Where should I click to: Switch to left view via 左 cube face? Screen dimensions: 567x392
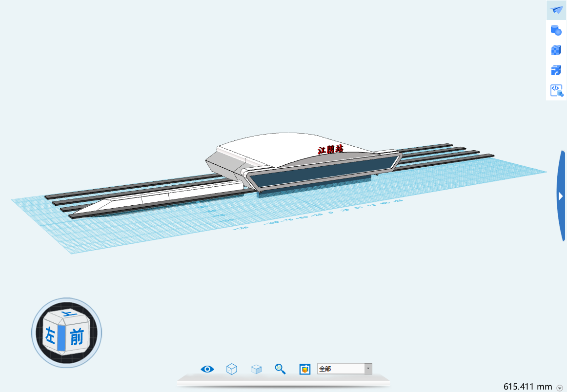click(x=50, y=335)
